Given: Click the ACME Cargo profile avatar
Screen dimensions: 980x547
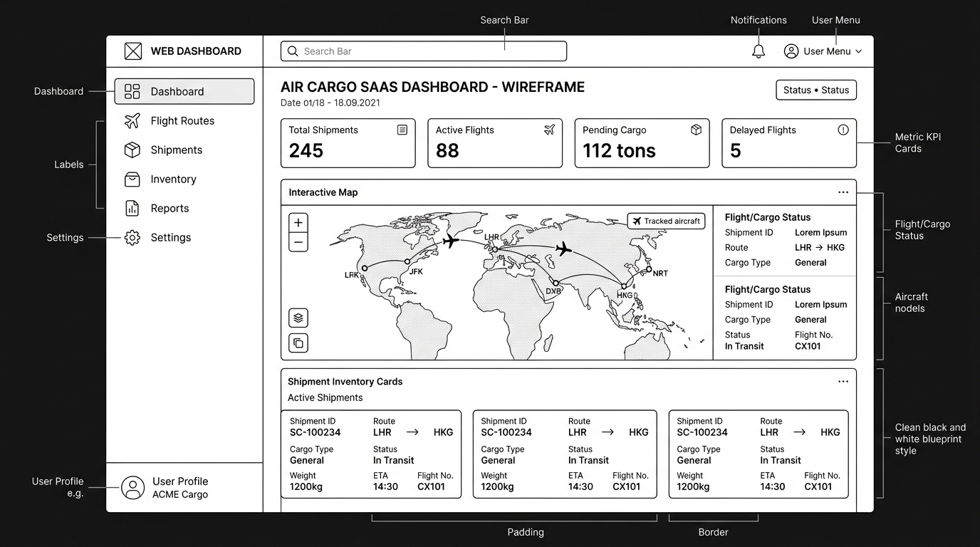Looking at the screenshot, I should [133, 488].
